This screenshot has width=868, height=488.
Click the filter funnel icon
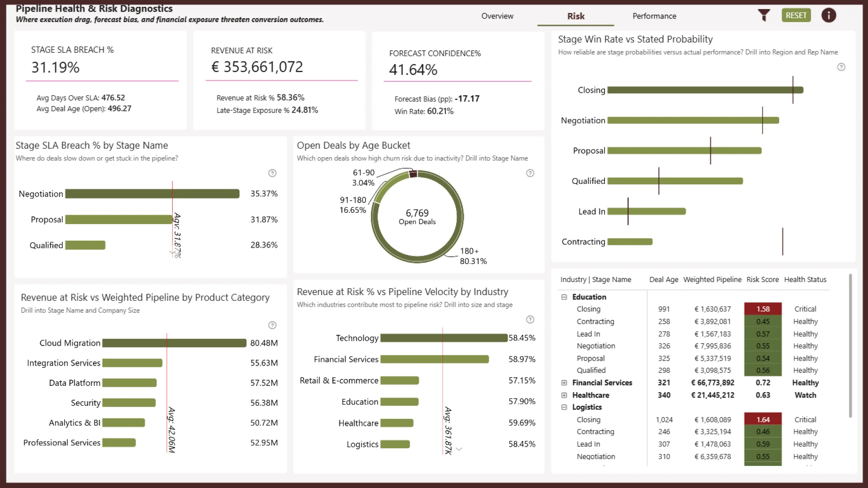click(764, 15)
